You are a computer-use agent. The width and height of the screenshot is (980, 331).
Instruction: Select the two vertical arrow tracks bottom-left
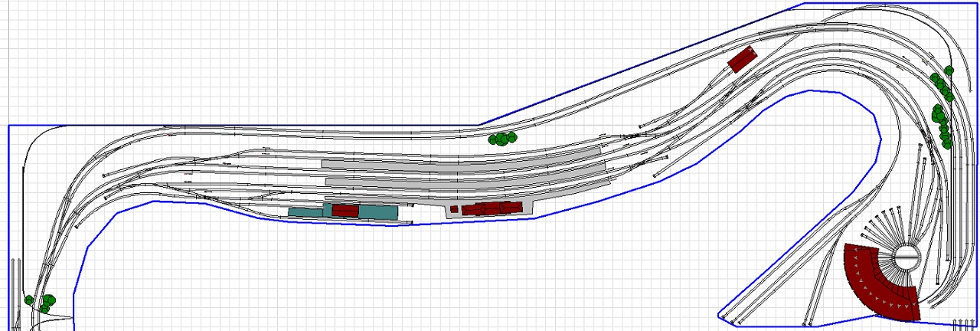[x=15, y=283]
